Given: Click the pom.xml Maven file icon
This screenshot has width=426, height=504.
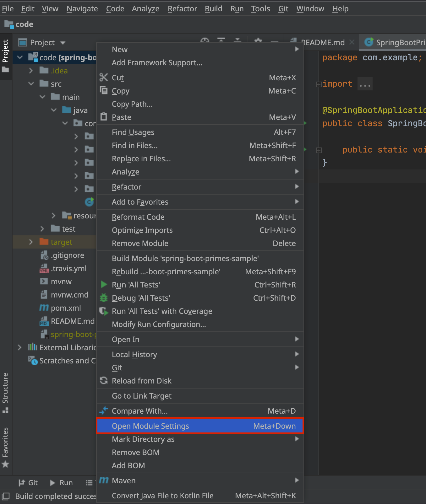Looking at the screenshot, I should [44, 308].
